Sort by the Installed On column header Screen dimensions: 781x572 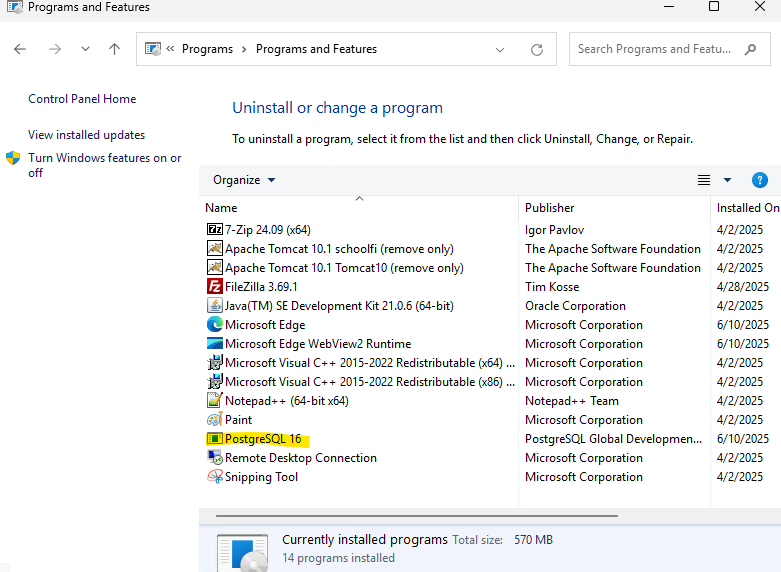pyautogui.click(x=748, y=208)
